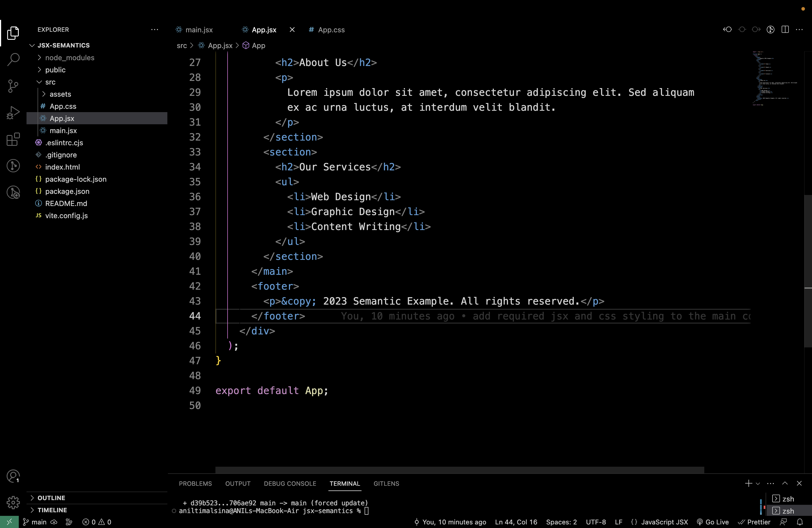Split the editor using the top-right icon
812x528 pixels.
click(x=785, y=30)
